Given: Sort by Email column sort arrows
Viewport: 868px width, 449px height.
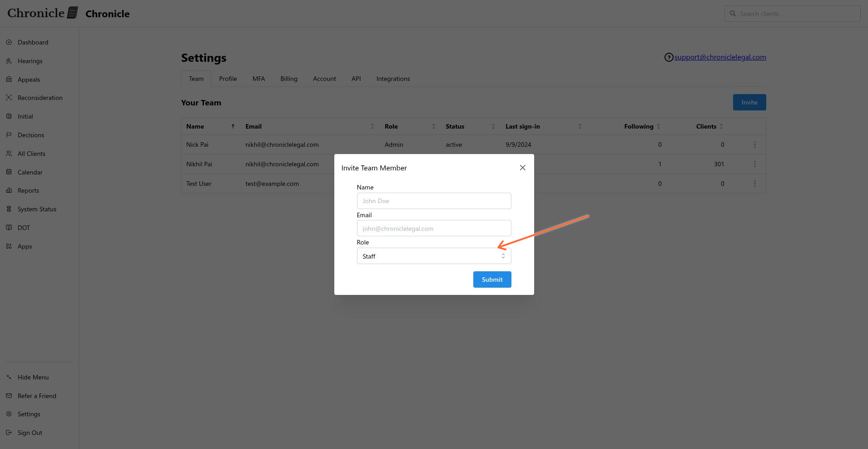Looking at the screenshot, I should tap(372, 126).
